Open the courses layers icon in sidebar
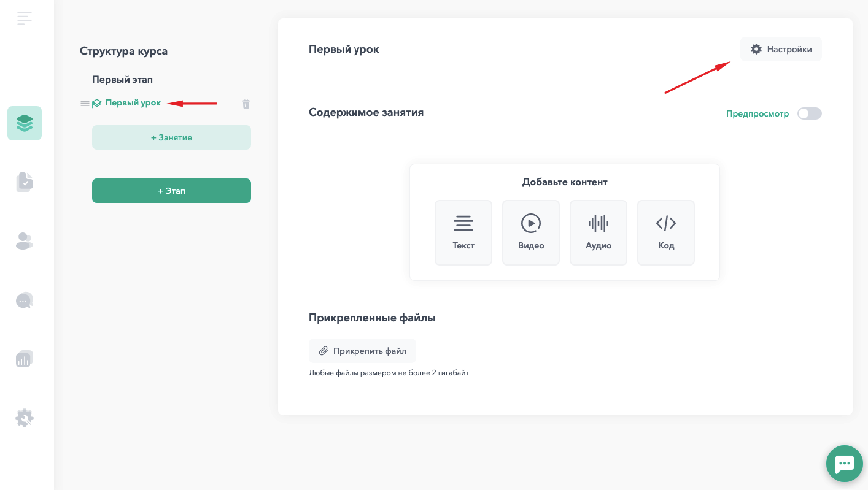The width and height of the screenshot is (868, 490). (25, 123)
